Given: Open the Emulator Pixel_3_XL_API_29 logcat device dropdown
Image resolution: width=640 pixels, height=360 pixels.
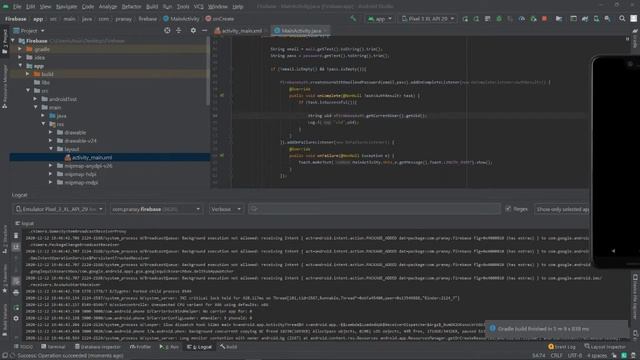Looking at the screenshot, I should pyautogui.click(x=59, y=209).
